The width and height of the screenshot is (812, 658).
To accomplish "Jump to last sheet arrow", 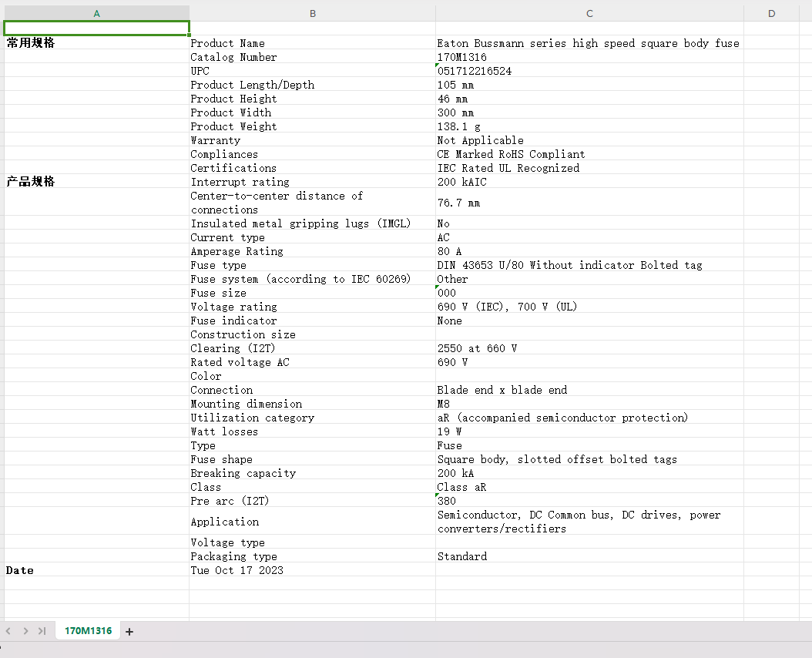I will (42, 631).
